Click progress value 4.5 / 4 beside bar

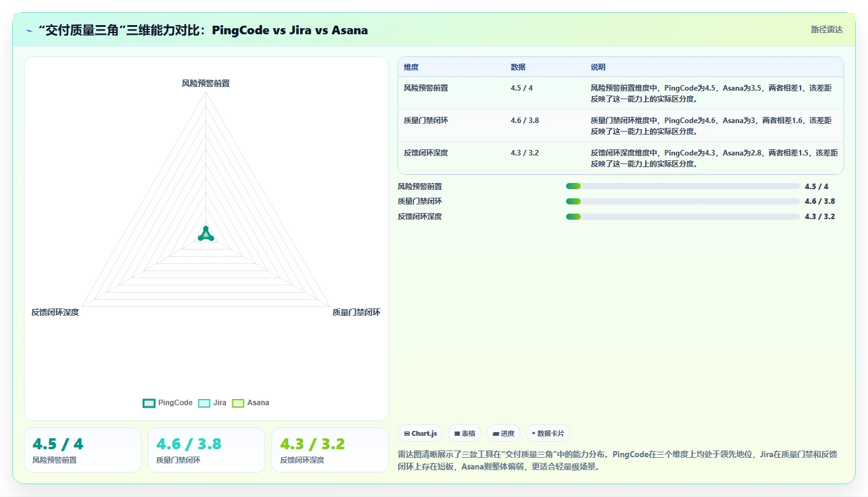pos(817,187)
